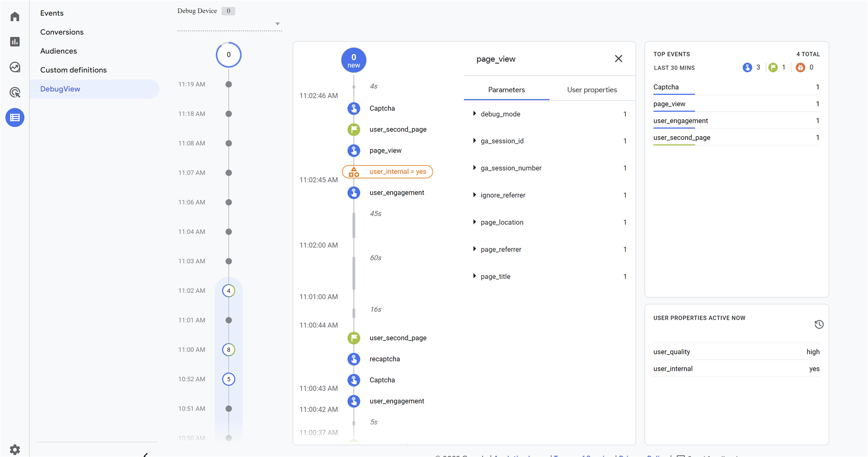
Task: Expand the page_location parameter
Action: coord(474,222)
